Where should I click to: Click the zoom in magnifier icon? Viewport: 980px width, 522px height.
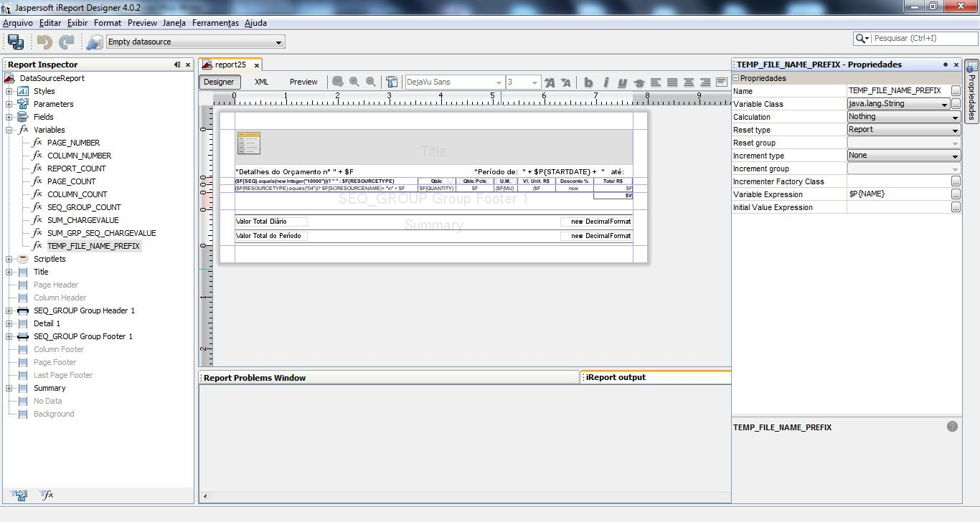coord(354,82)
